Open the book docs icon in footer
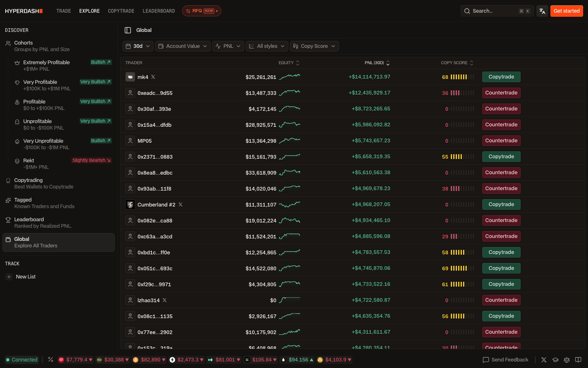The height and width of the screenshot is (368, 588). [578, 360]
